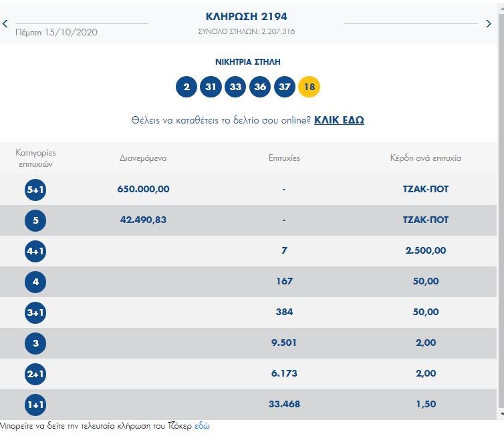Select the 5 category badge

pyautogui.click(x=35, y=220)
